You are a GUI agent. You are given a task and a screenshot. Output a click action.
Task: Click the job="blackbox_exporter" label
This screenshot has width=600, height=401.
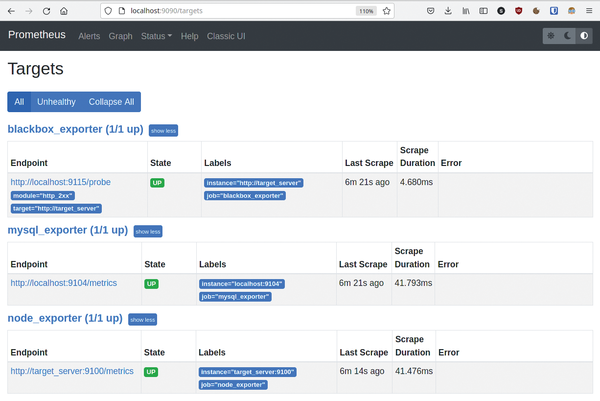(245, 196)
